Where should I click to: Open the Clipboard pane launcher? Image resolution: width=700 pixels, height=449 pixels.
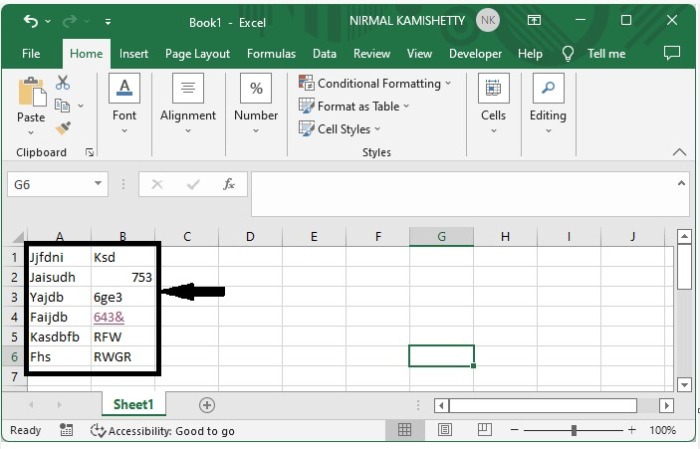[89, 153]
